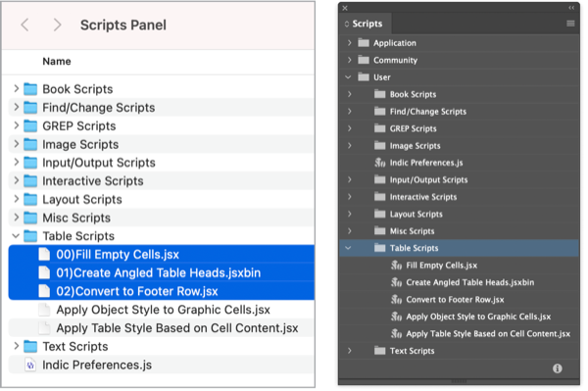Expand Find/Change Scripts folder in Finder

(16, 107)
